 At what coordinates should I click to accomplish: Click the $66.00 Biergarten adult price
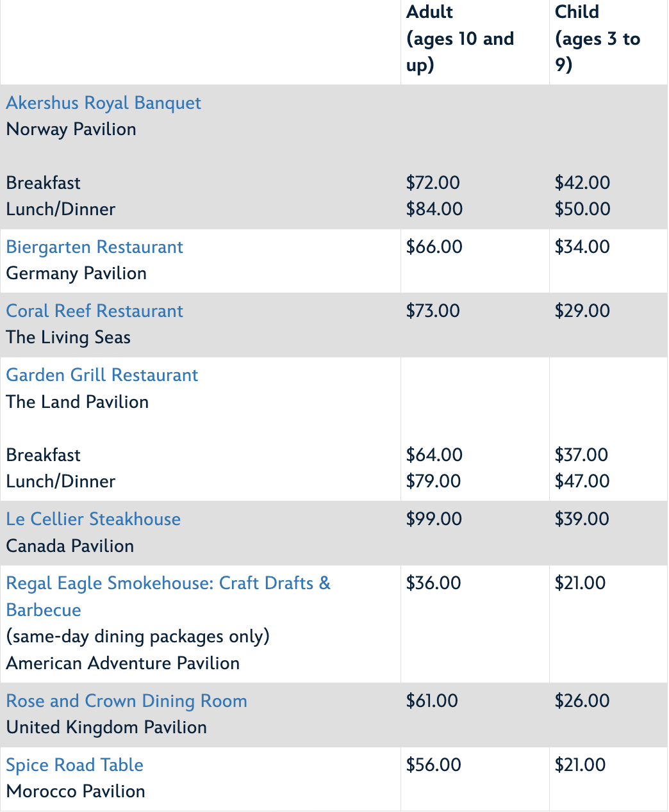(434, 247)
